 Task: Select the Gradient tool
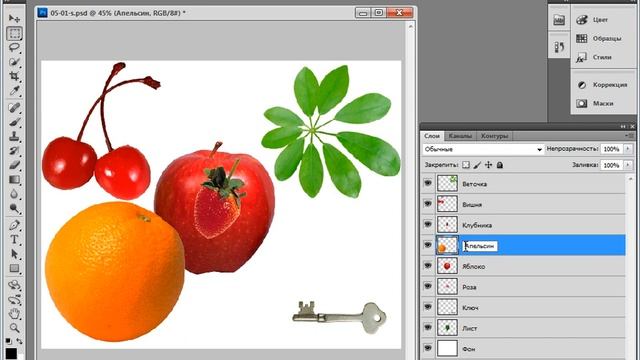[x=14, y=180]
